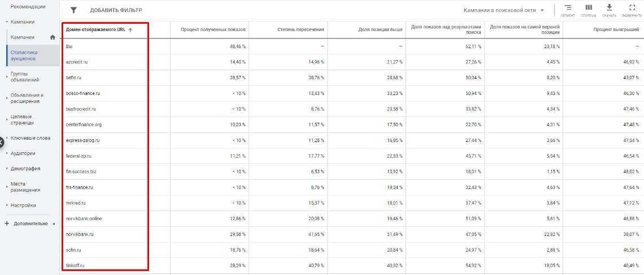Screen dimensions: 644x275
Task: Click the Download icon for the report
Action: (x=609, y=8)
